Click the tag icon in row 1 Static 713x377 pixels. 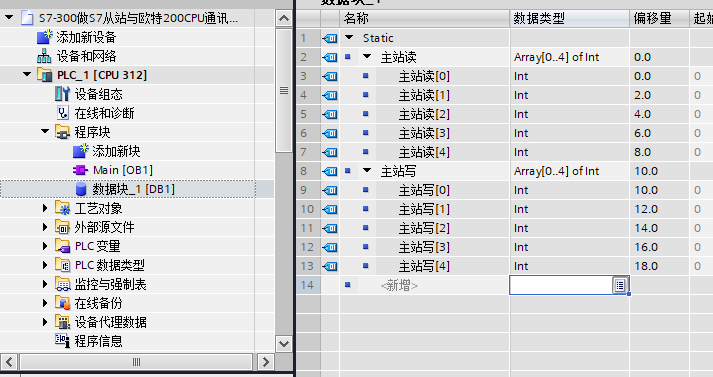point(330,38)
